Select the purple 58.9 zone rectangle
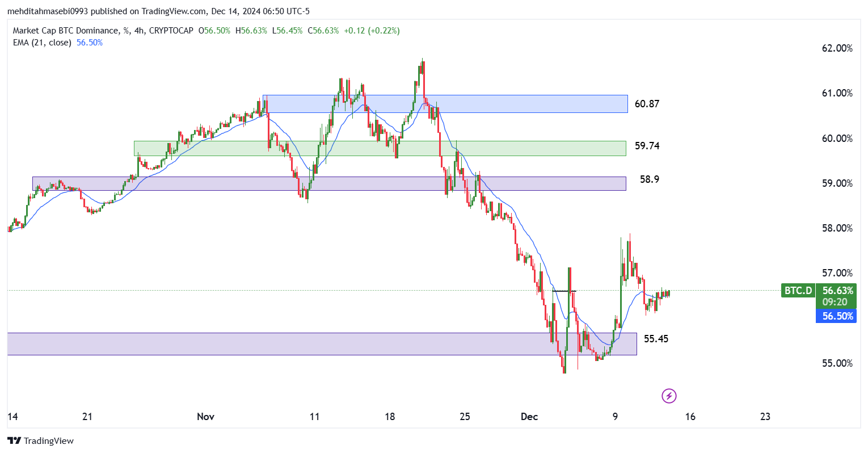The width and height of the screenshot is (868, 453). pos(329,183)
